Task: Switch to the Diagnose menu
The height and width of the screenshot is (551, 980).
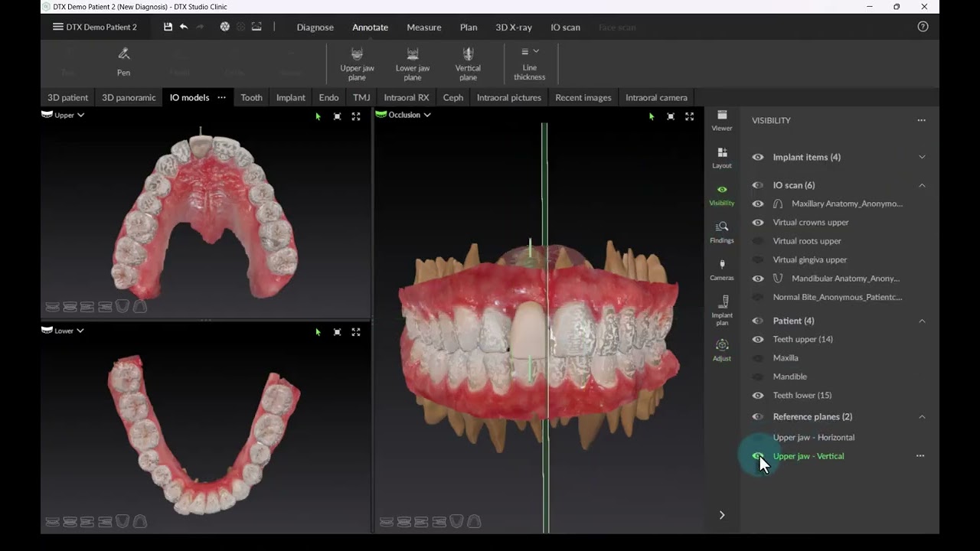Action: click(315, 27)
